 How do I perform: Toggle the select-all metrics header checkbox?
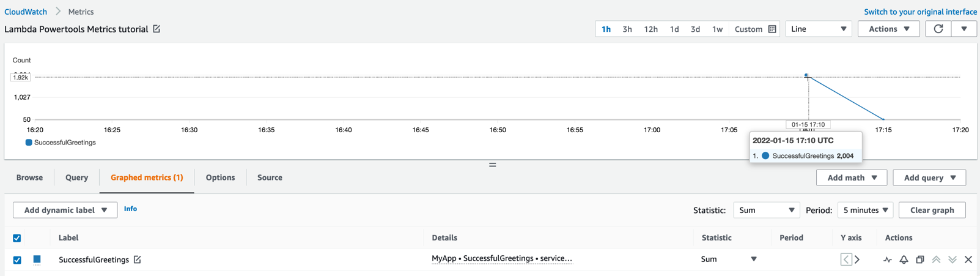pos(17,238)
